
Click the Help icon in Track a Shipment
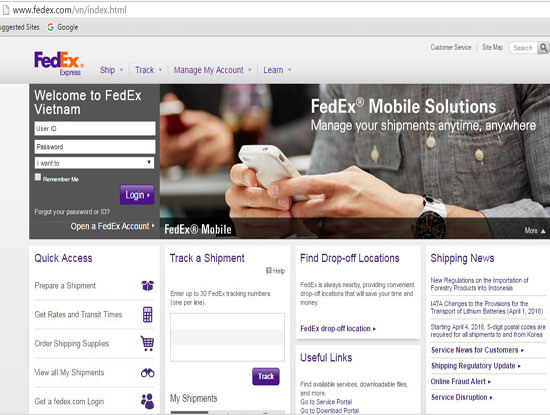pyautogui.click(x=269, y=270)
